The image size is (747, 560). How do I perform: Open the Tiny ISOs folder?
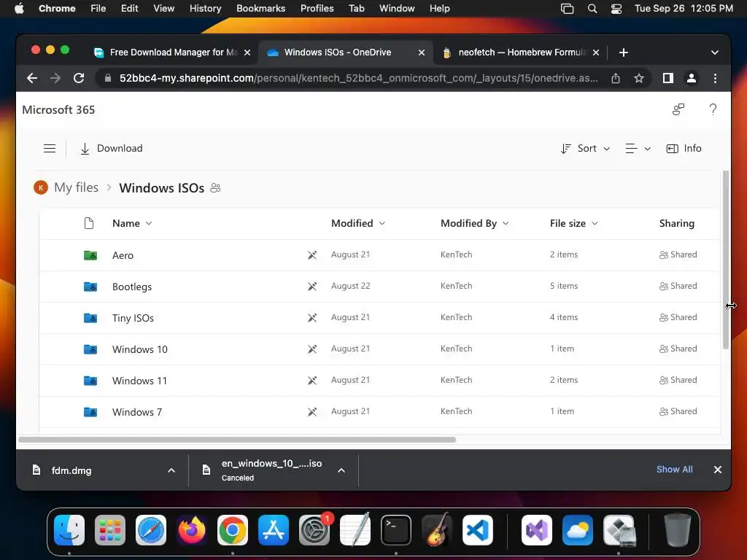click(133, 318)
